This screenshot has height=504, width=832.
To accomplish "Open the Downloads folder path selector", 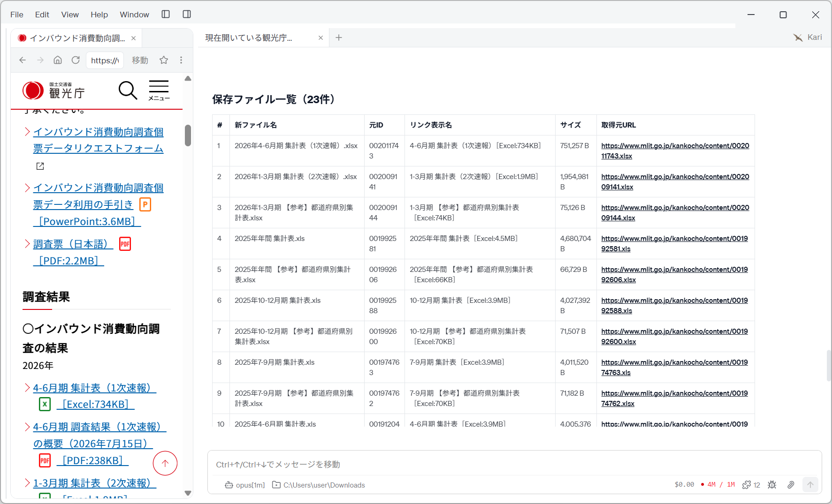I will [319, 485].
